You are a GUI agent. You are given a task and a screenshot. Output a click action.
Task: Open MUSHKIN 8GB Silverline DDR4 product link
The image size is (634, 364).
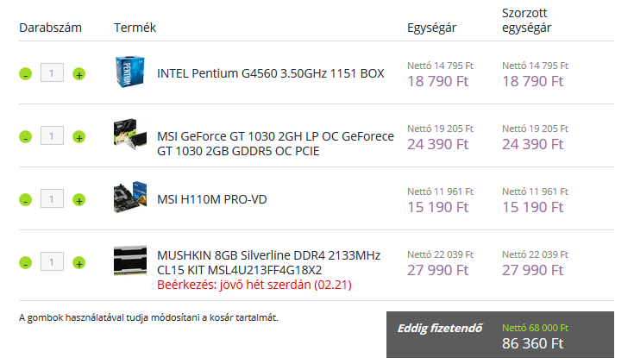269,262
